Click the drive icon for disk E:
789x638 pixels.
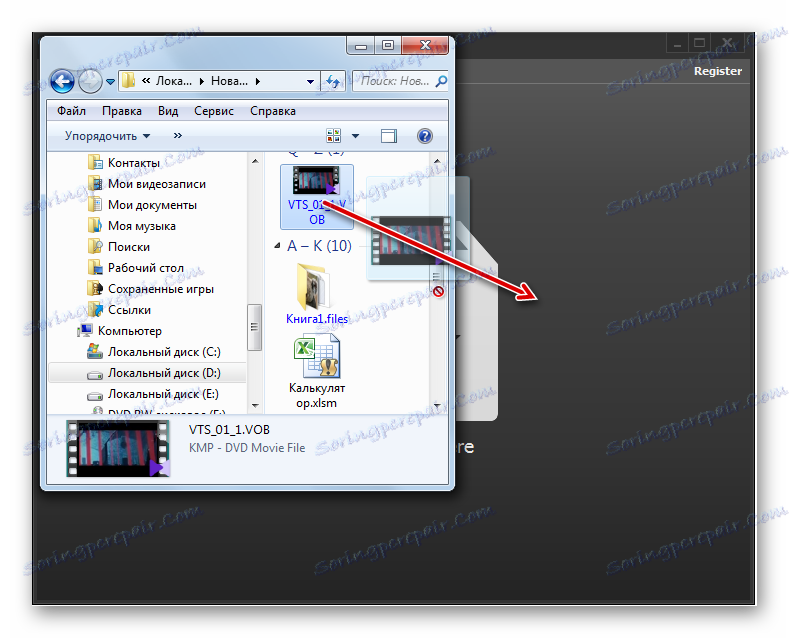pyautogui.click(x=95, y=395)
